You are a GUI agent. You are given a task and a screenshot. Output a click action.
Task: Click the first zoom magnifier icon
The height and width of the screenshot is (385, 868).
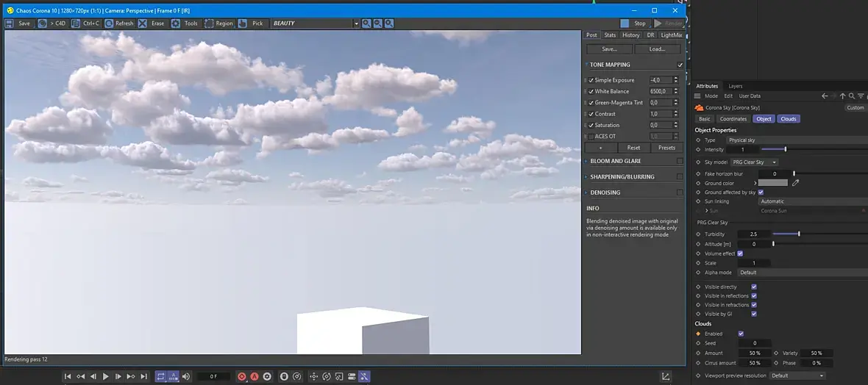pyautogui.click(x=366, y=24)
